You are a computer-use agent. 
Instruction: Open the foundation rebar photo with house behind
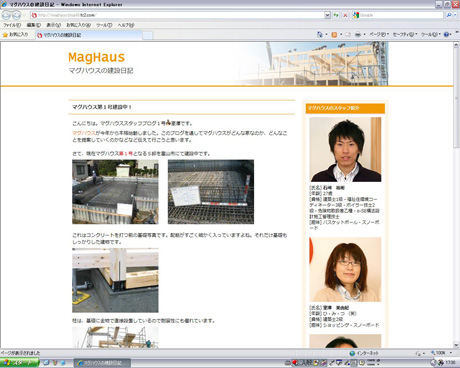click(x=115, y=192)
